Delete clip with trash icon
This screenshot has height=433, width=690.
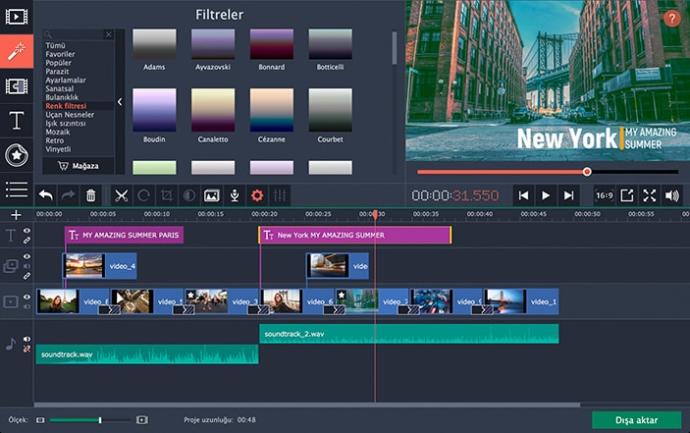pos(91,195)
